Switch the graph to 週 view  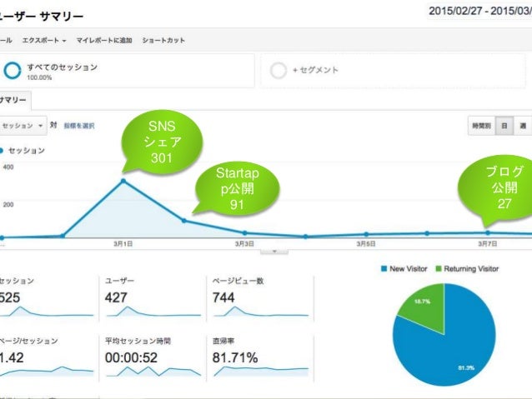523,126
